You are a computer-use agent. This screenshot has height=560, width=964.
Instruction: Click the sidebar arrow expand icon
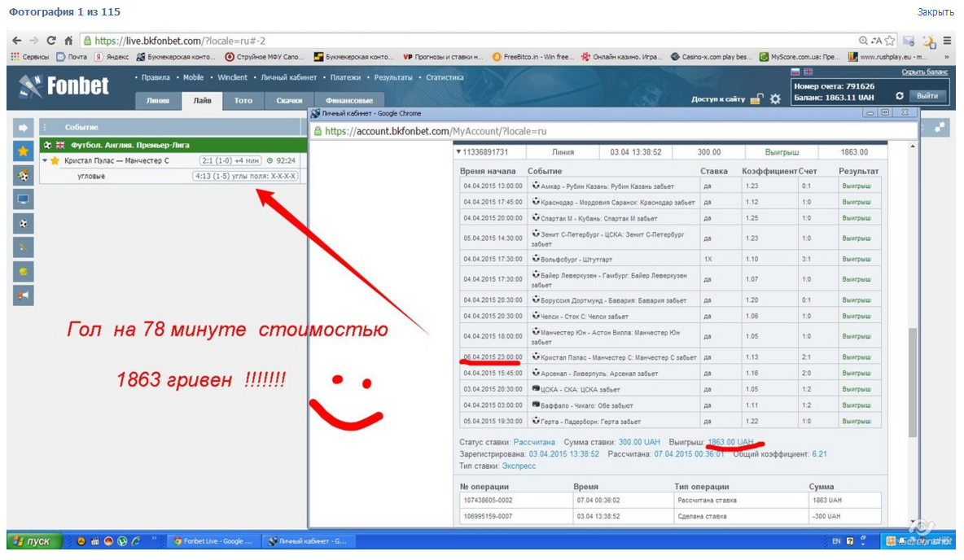(x=24, y=127)
